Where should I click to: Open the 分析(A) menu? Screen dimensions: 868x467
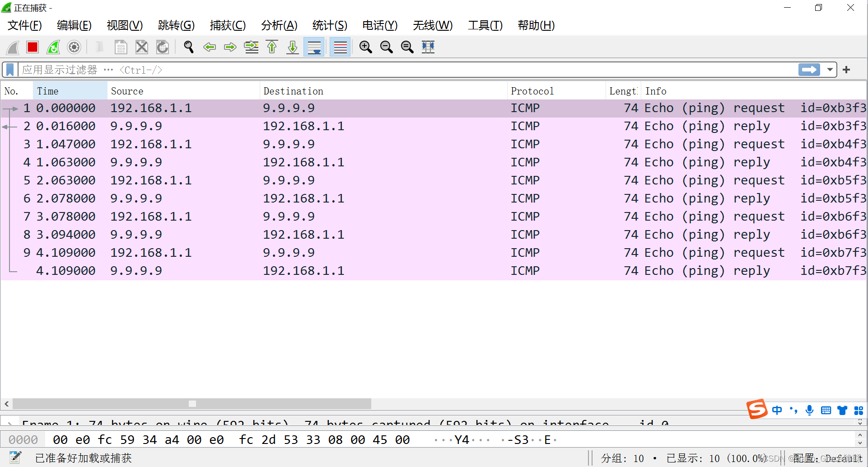point(279,25)
